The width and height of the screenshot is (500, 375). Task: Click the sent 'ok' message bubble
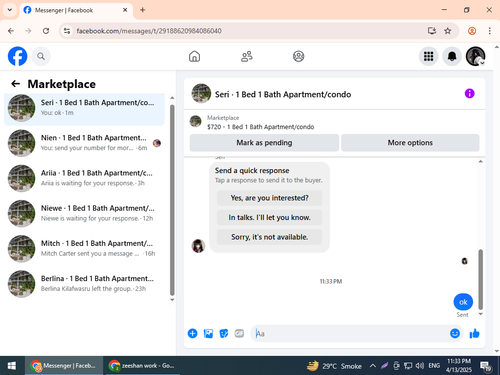tap(463, 302)
